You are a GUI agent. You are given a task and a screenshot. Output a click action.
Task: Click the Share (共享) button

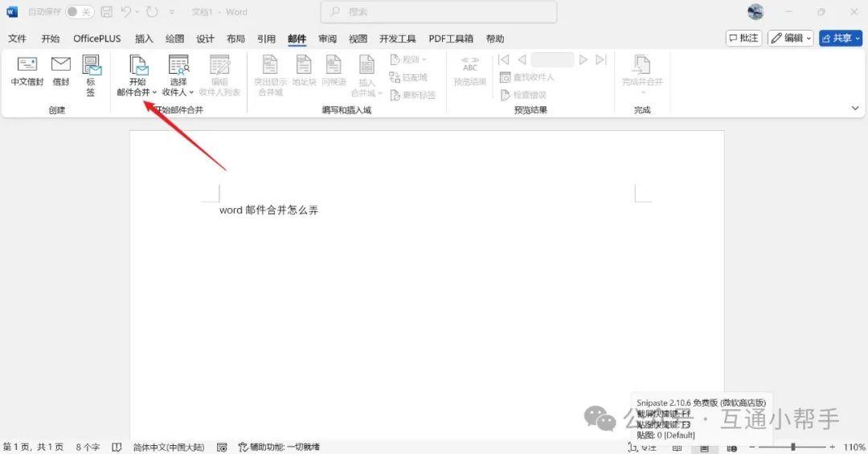click(841, 38)
